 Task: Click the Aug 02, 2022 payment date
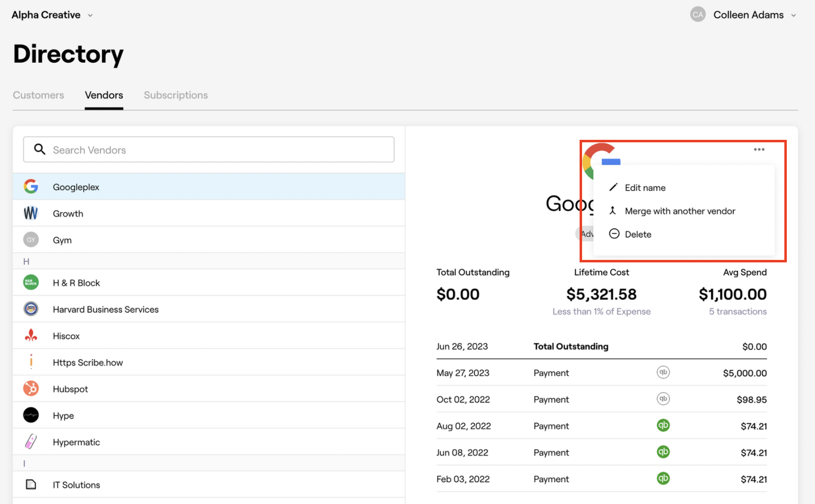click(463, 426)
